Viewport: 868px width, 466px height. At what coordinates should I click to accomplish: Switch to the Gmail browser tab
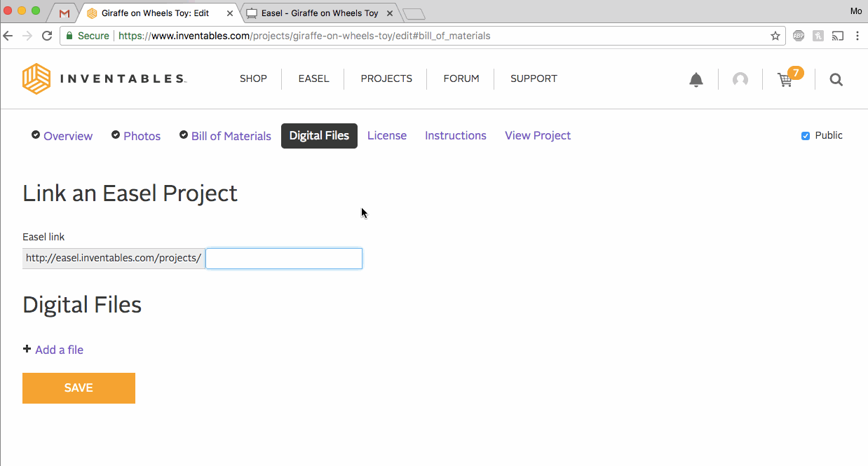65,13
